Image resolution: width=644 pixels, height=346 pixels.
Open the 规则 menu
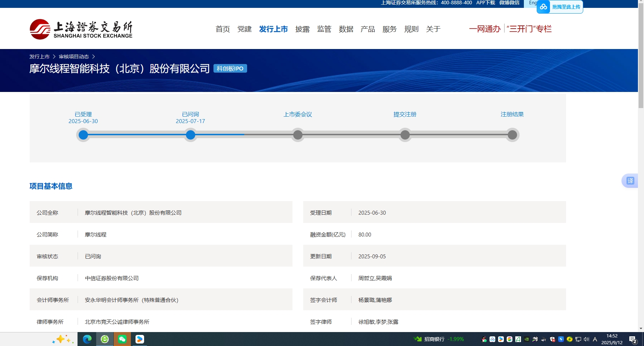pos(412,29)
